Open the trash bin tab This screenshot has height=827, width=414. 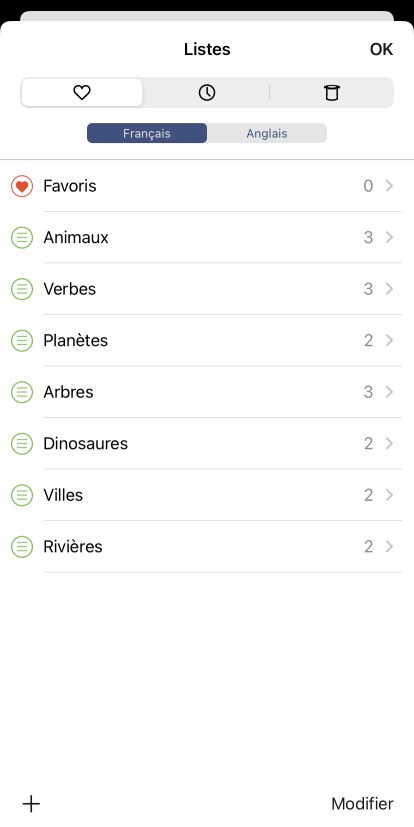(331, 93)
